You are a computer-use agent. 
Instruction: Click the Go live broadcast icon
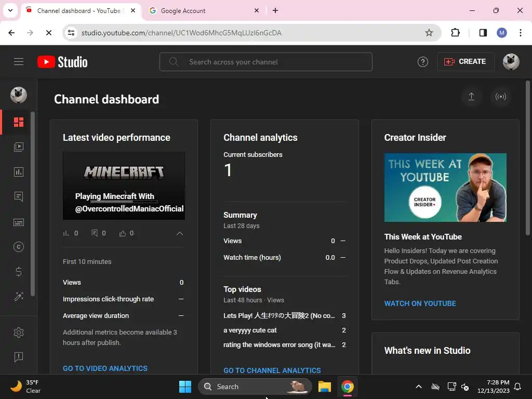point(500,97)
